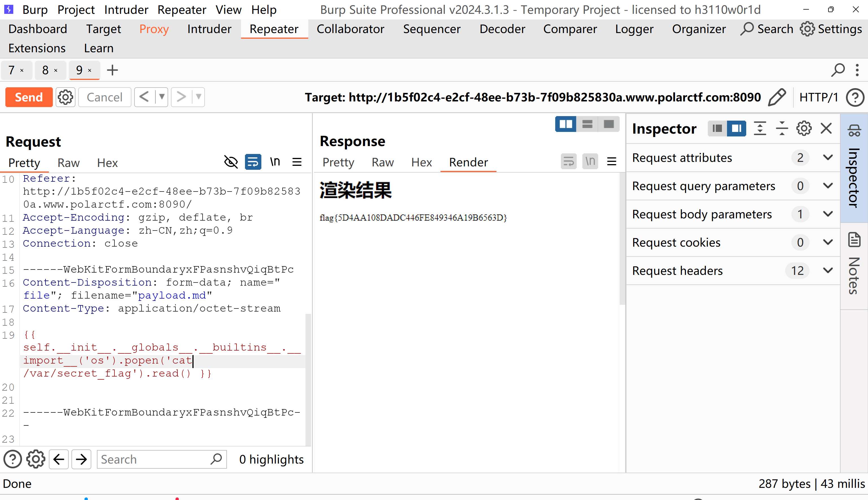Switch Response view to Raw tab
The width and height of the screenshot is (868, 500).
click(x=382, y=162)
